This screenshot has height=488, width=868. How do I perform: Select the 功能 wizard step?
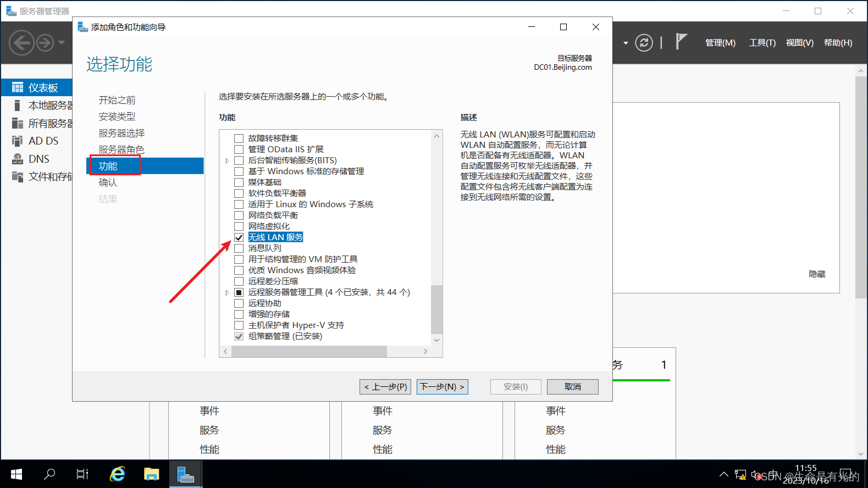pyautogui.click(x=146, y=166)
